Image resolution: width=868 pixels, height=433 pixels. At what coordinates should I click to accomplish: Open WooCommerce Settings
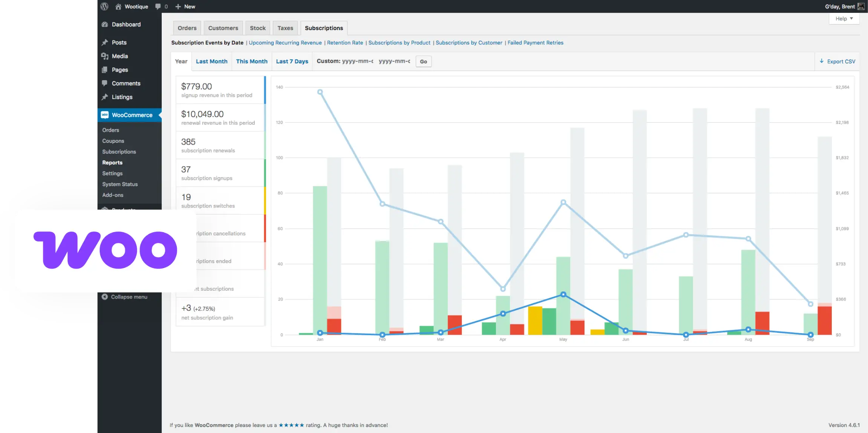112,173
